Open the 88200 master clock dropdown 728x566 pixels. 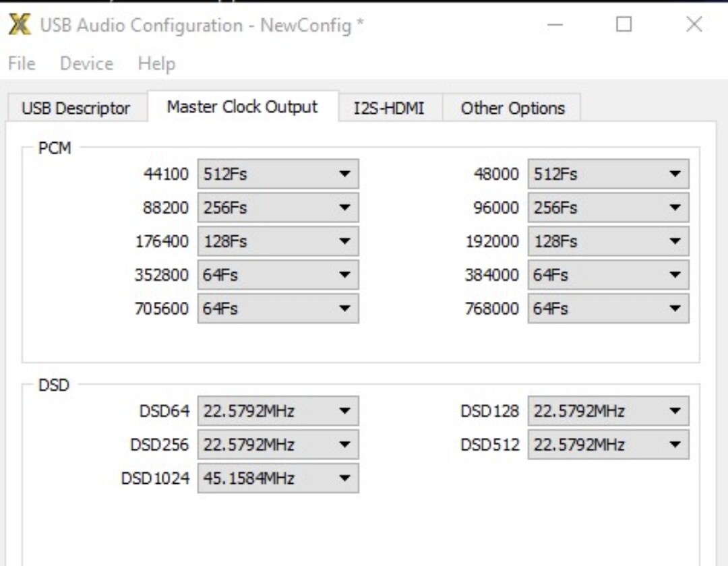pyautogui.click(x=278, y=208)
